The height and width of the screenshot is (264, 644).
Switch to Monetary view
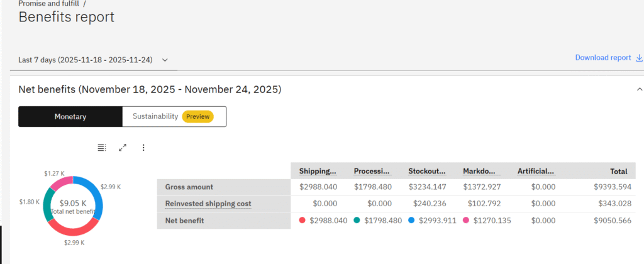pos(70,116)
